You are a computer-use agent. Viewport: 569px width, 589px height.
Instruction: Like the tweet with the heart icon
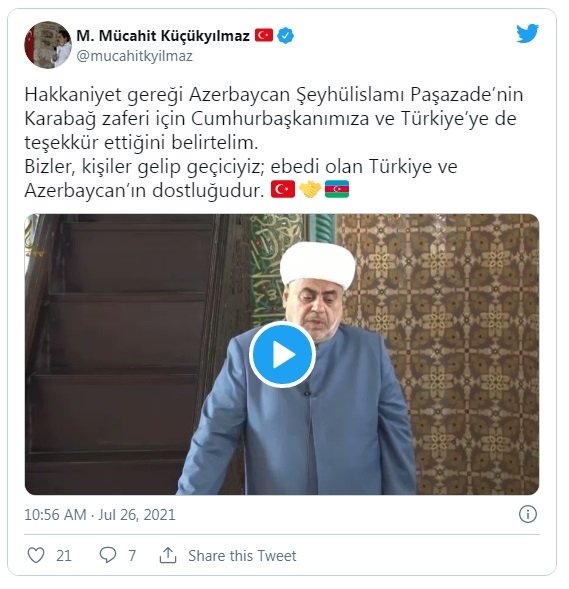pos(36,555)
